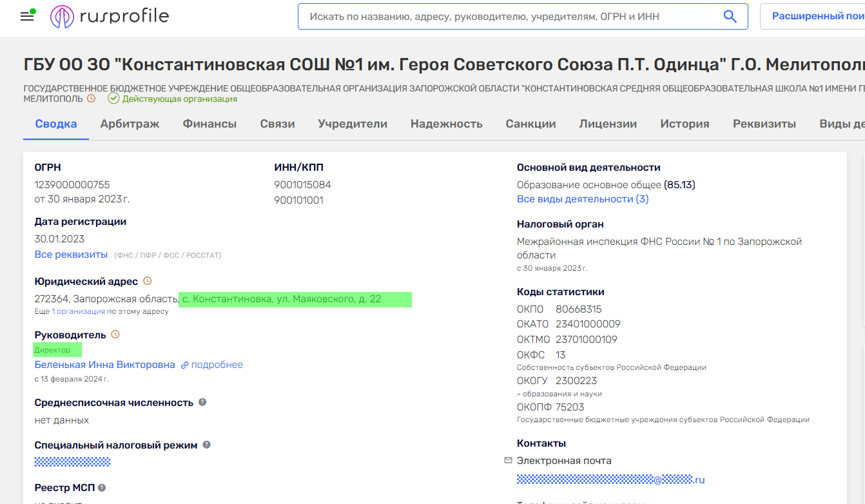Click help icon next to Среднесписочная численность
The image size is (865, 504).
click(202, 402)
